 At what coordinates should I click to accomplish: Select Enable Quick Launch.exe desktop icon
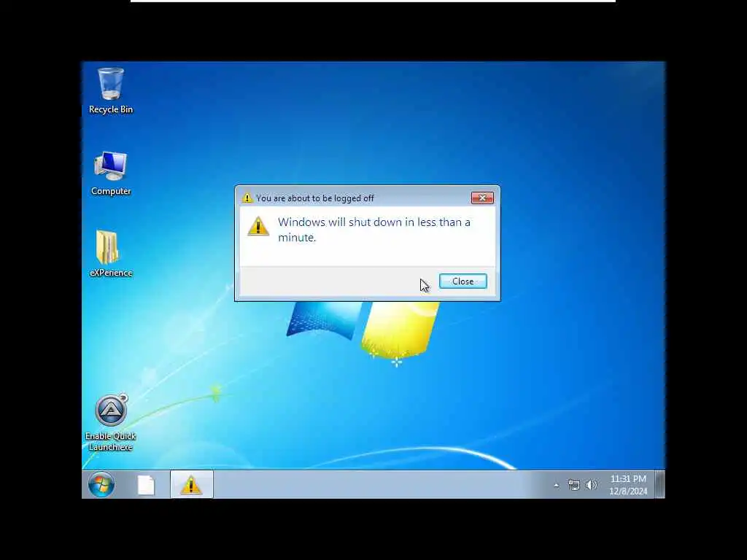point(111,423)
